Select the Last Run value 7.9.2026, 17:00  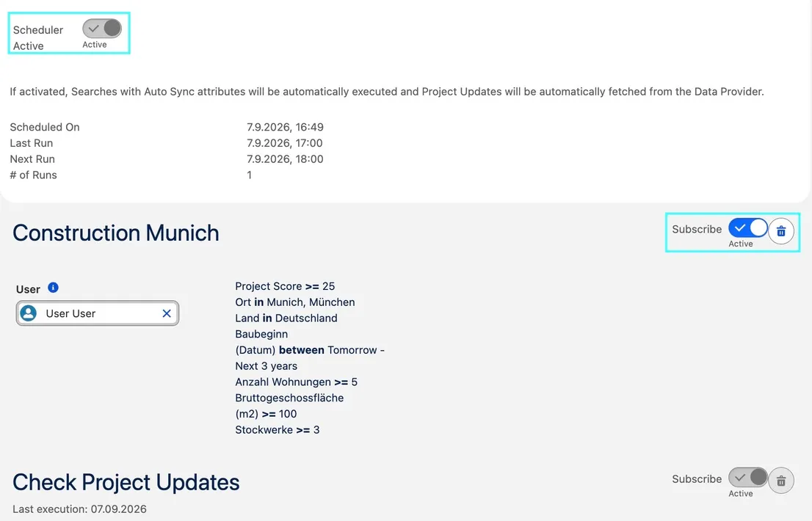pos(284,143)
